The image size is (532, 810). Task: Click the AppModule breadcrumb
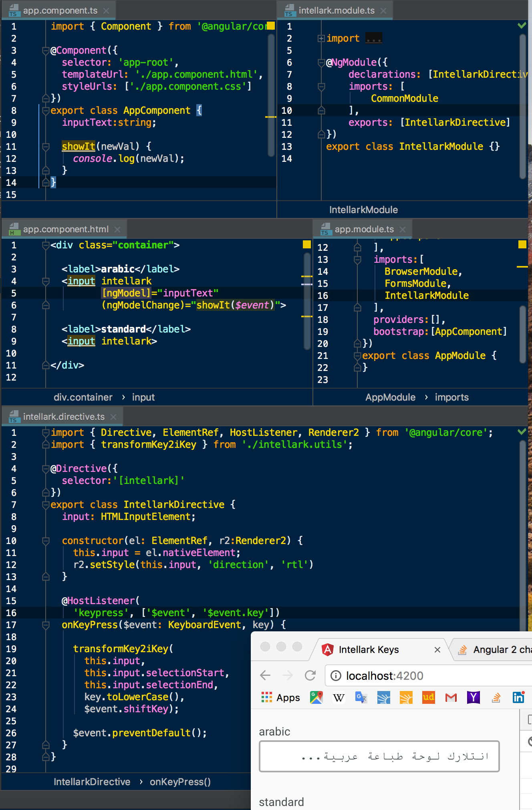click(x=390, y=397)
